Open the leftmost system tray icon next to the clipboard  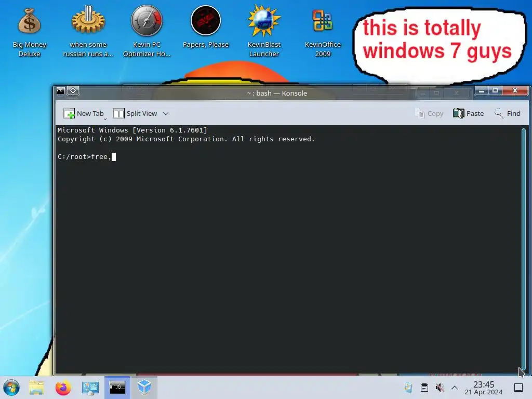[408, 388]
